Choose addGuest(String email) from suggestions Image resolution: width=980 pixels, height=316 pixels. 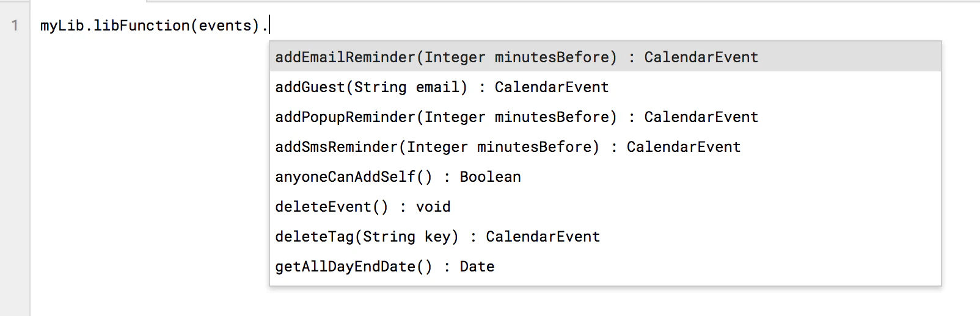click(605, 87)
